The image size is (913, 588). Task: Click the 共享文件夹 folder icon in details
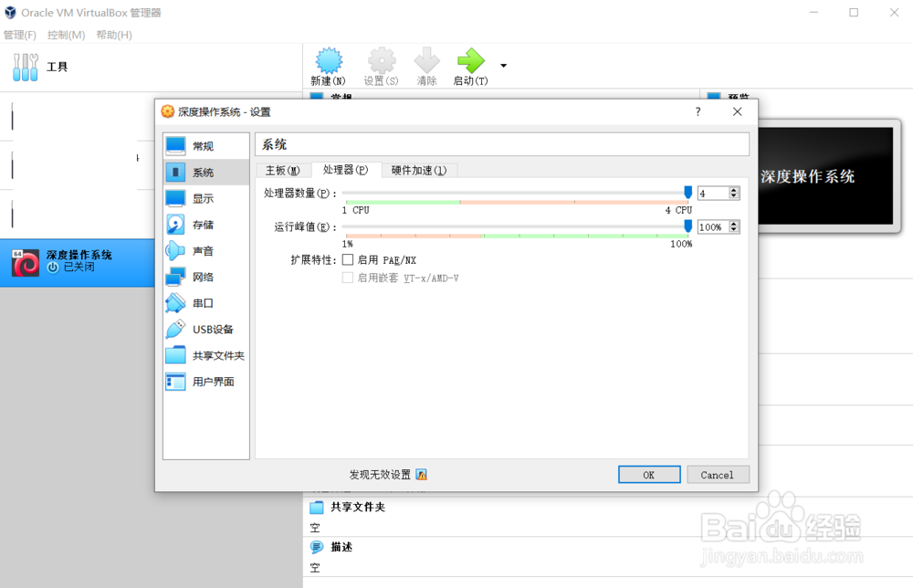(x=316, y=507)
